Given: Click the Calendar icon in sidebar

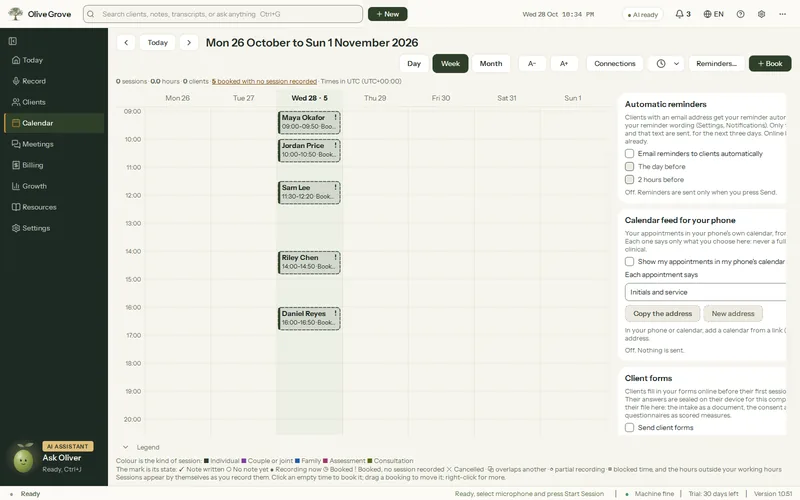Looking at the screenshot, I should click(x=16, y=123).
